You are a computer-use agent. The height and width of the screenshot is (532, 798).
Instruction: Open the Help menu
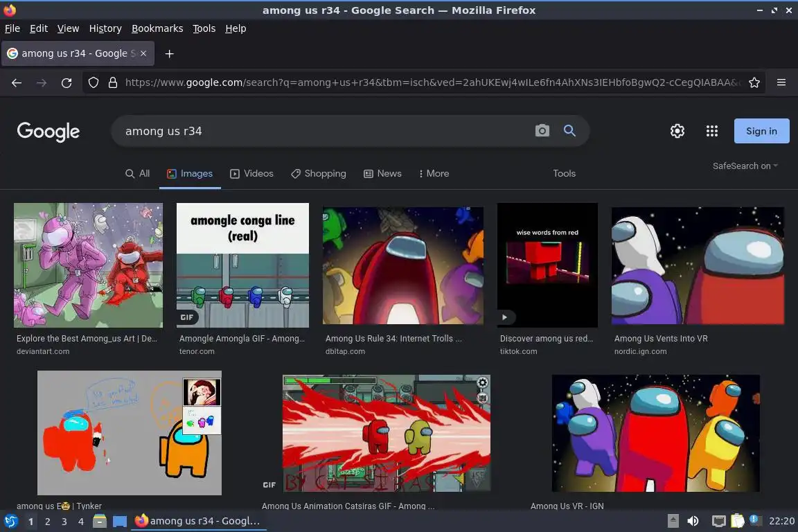(x=236, y=28)
